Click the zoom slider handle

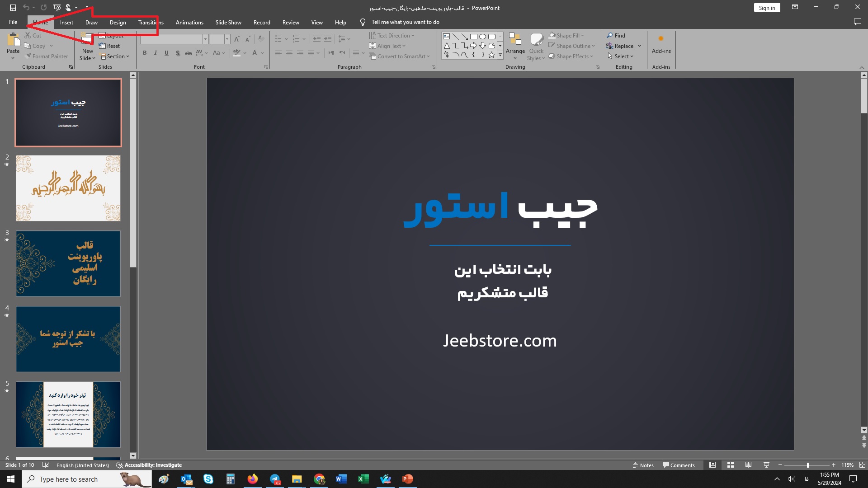pyautogui.click(x=808, y=465)
